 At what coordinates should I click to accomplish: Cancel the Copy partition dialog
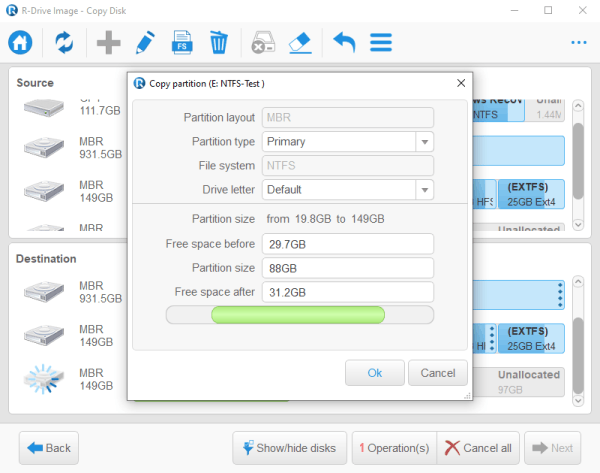[438, 373]
